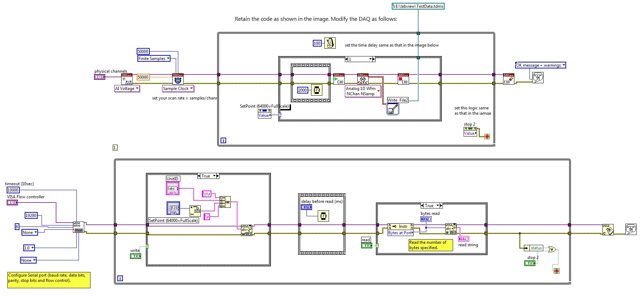Toggle the stop 2 boolean terminal
Screen dimensions: 644x296
(530, 263)
